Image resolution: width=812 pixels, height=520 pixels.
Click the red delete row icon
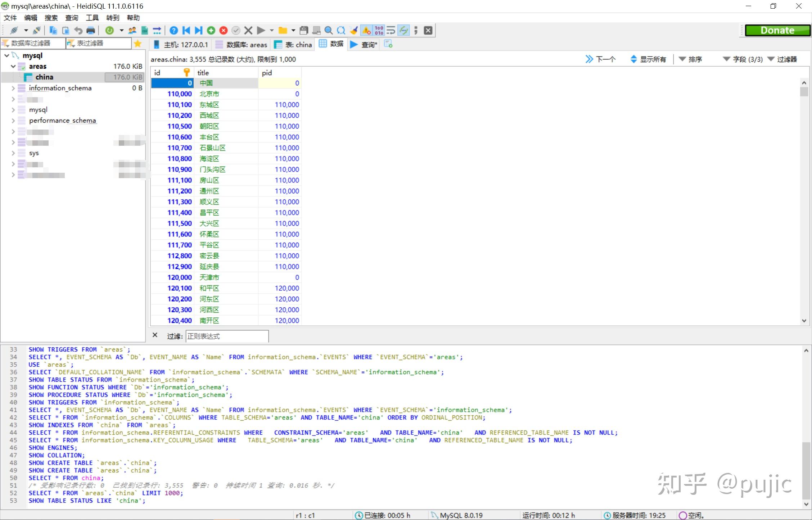click(224, 31)
